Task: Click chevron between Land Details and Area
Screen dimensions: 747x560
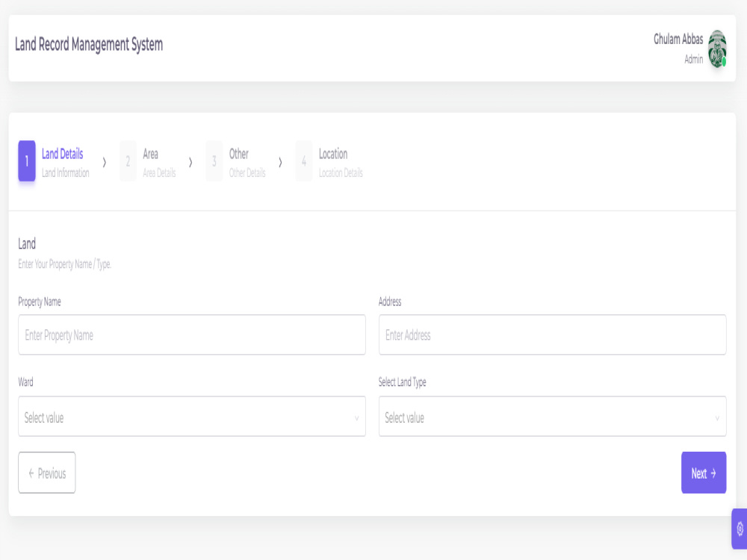Action: coord(105,162)
